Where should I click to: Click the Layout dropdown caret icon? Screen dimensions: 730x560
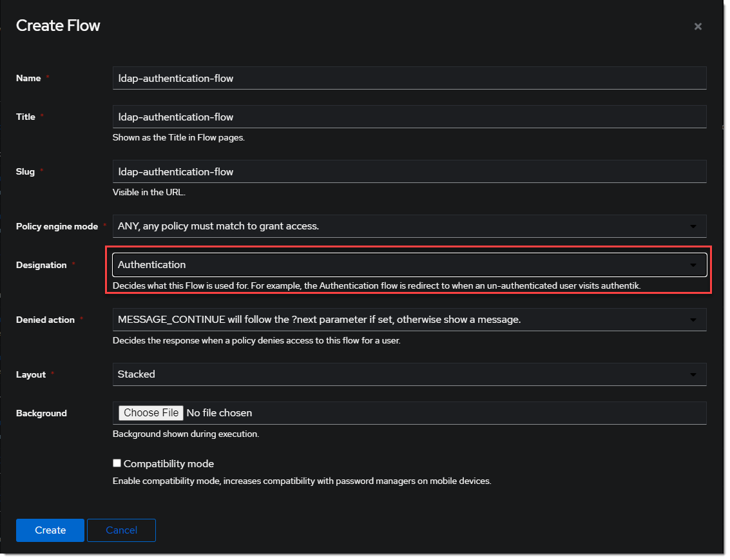[x=693, y=375]
